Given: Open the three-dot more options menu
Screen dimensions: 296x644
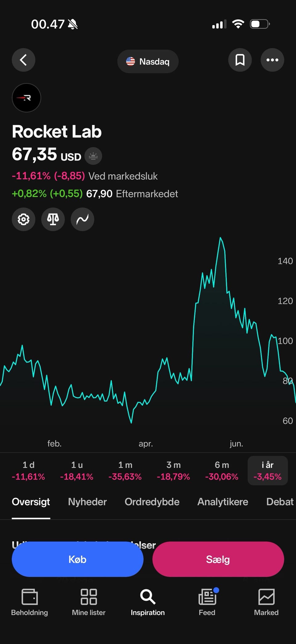Looking at the screenshot, I should pyautogui.click(x=272, y=60).
